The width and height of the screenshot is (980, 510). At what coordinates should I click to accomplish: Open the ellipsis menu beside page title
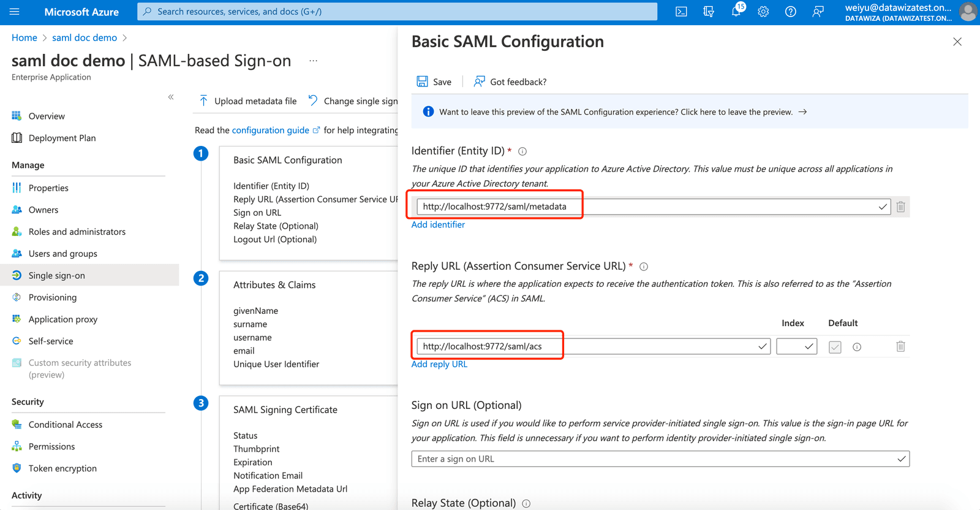[x=314, y=61]
